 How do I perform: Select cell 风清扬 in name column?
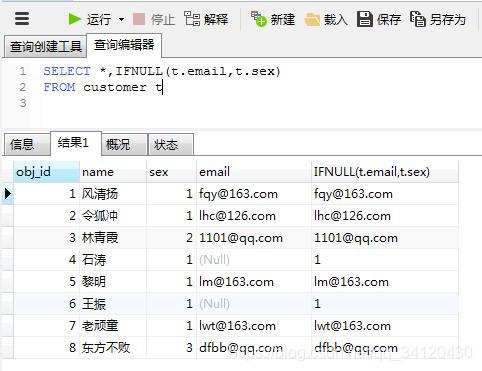click(113, 194)
